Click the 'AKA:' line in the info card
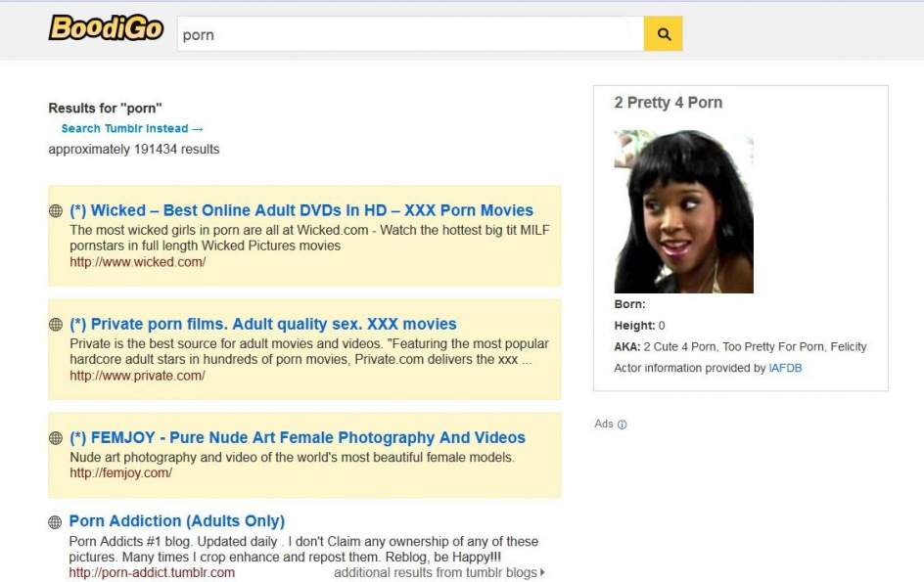Screen dimensions: 924x582 (740, 347)
